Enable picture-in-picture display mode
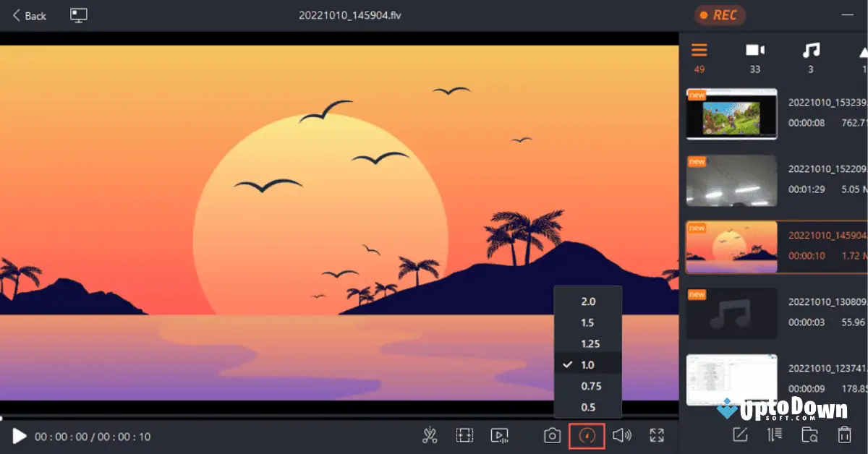 [78, 14]
